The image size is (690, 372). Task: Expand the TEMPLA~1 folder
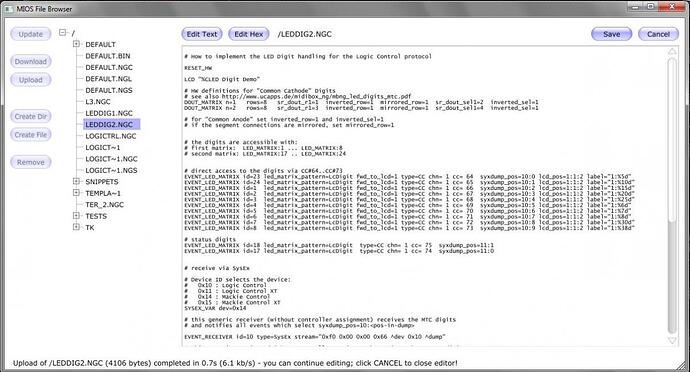pyautogui.click(x=76, y=193)
